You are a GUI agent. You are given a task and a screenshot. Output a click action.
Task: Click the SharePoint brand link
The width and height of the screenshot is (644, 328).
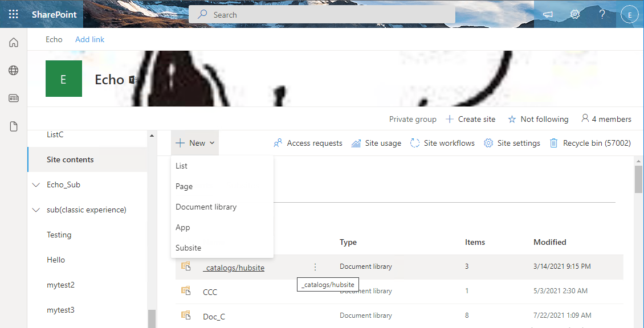[x=54, y=14]
